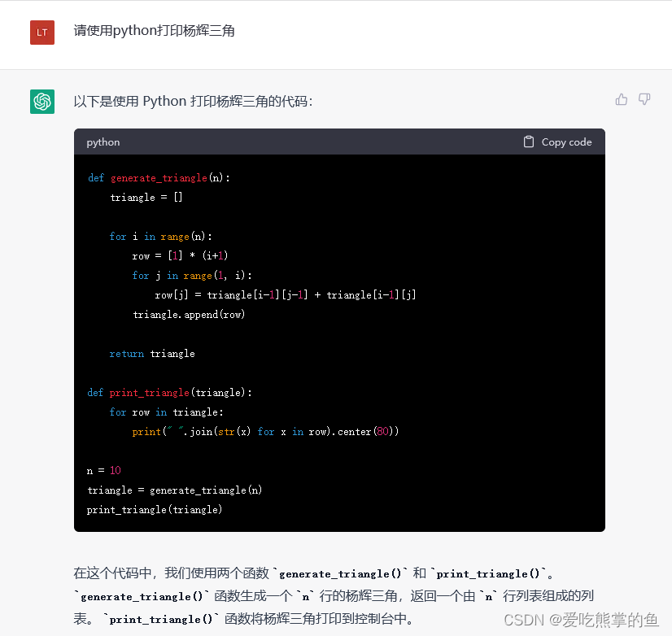Click the 'row[j] = triangle[i-1][j-1]' line
The width and height of the screenshot is (672, 636).
click(x=286, y=295)
